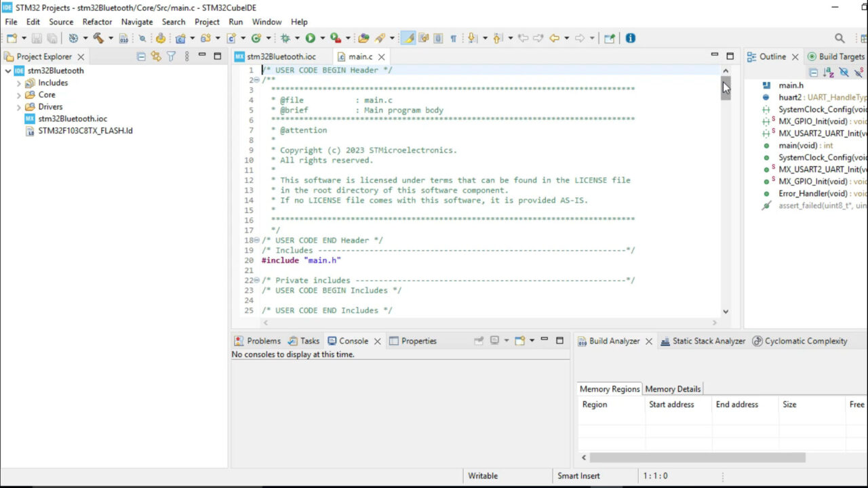Image resolution: width=868 pixels, height=488 pixels.
Task: Click the Save All toolbar icon
Action: point(52,39)
